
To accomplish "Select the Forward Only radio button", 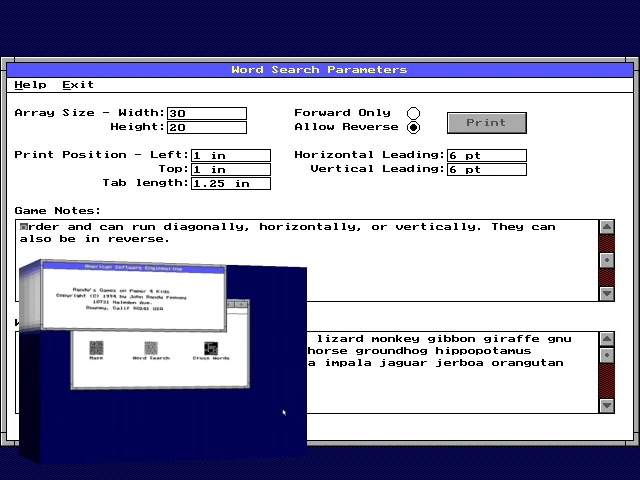I will [413, 113].
